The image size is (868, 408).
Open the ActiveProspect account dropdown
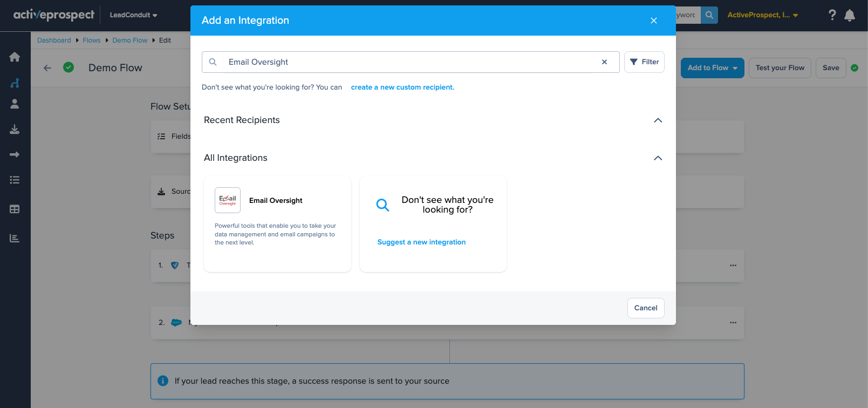762,15
